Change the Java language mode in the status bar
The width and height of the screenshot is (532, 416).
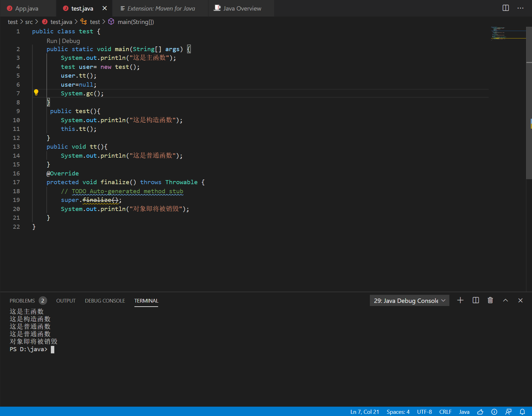(464, 412)
